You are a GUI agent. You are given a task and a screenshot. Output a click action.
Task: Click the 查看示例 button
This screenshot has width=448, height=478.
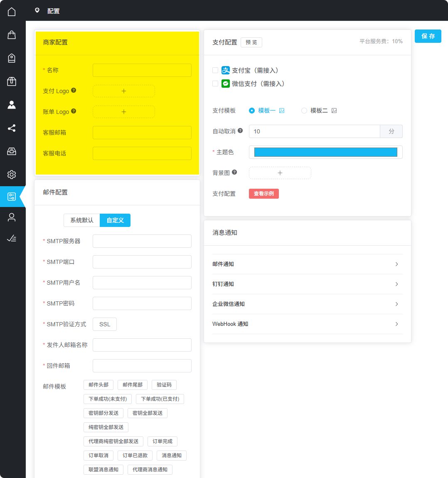[x=264, y=193]
